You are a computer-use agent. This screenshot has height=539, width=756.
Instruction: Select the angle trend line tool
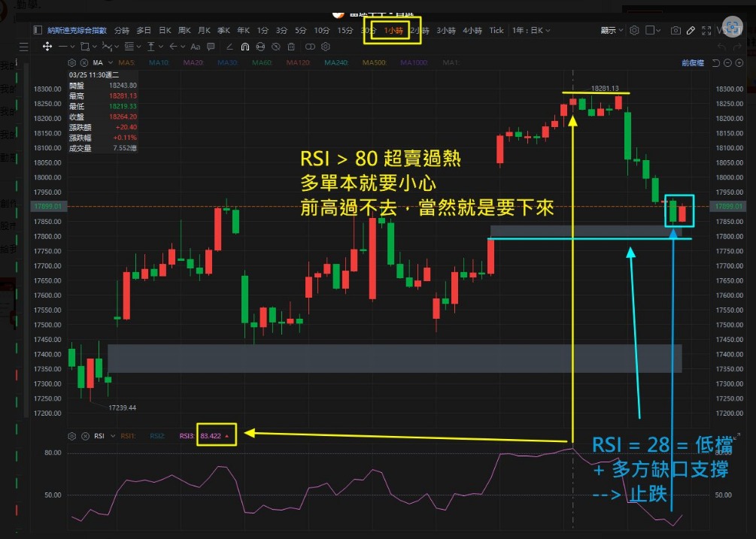point(229,47)
